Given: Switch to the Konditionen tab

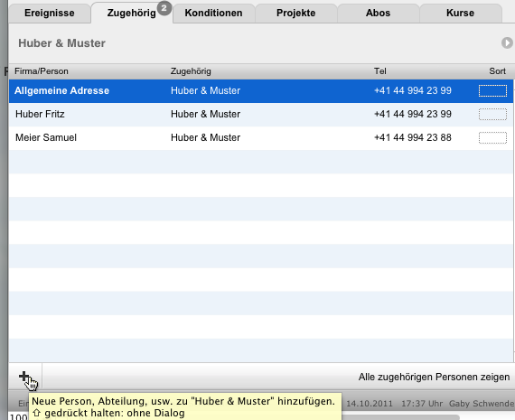Looking at the screenshot, I should pyautogui.click(x=213, y=13).
